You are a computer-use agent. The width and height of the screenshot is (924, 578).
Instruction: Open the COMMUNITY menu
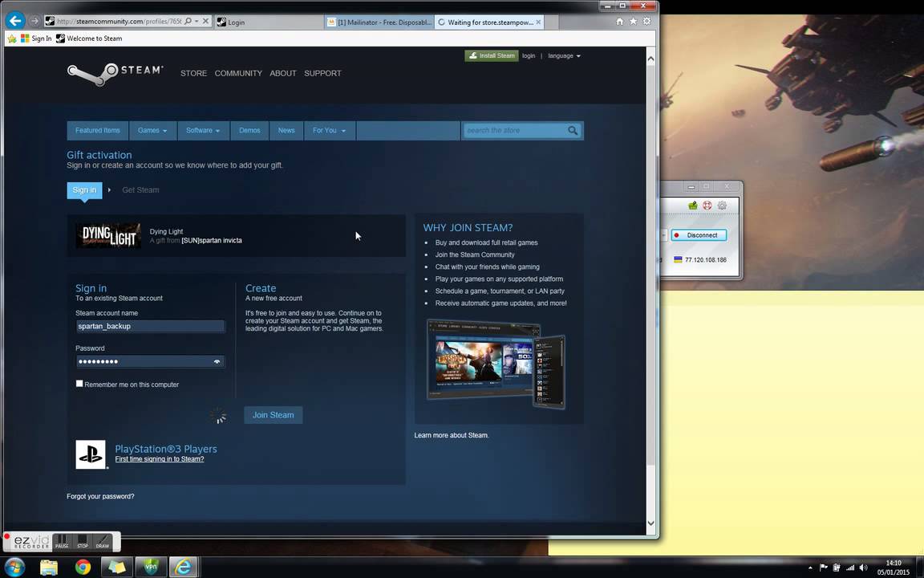[x=238, y=73]
